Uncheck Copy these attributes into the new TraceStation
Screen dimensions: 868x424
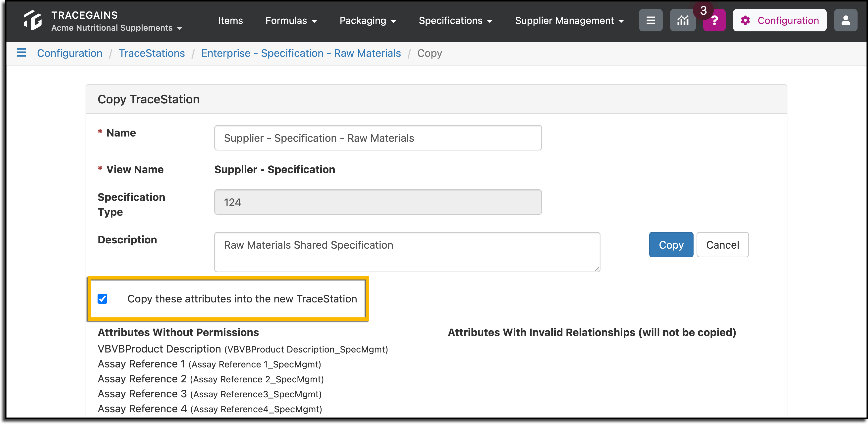click(103, 299)
